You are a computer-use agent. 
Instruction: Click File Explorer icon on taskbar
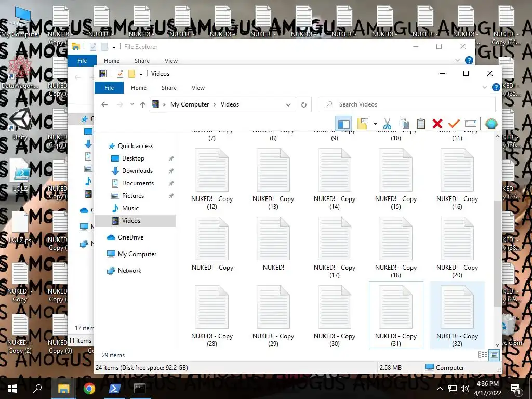(x=63, y=389)
